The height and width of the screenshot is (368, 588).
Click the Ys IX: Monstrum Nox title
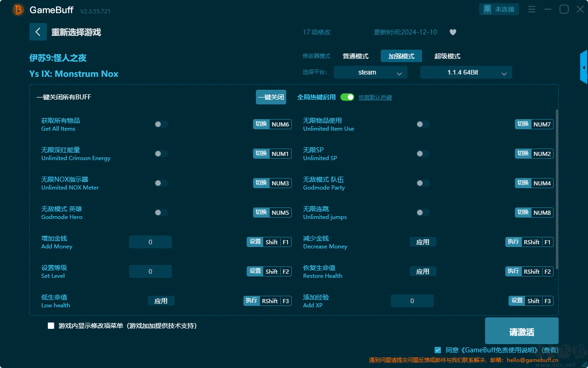(x=74, y=74)
